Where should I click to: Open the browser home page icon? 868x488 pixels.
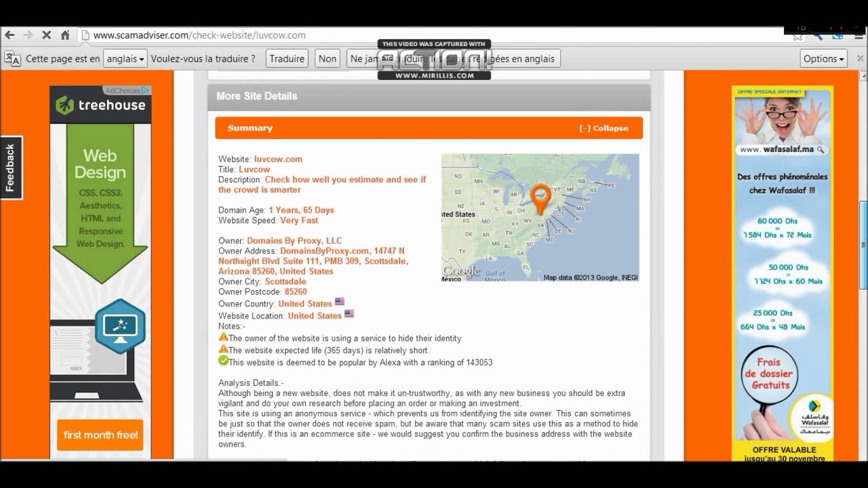point(65,35)
